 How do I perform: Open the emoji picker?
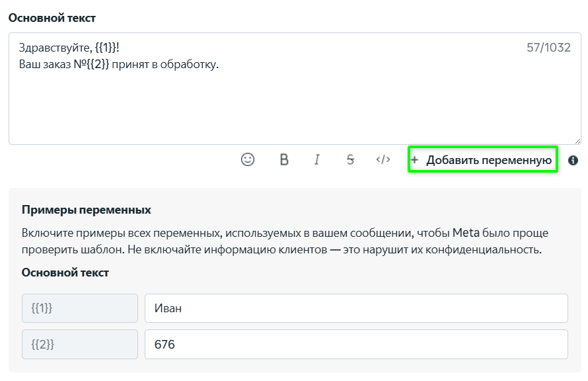click(x=248, y=159)
